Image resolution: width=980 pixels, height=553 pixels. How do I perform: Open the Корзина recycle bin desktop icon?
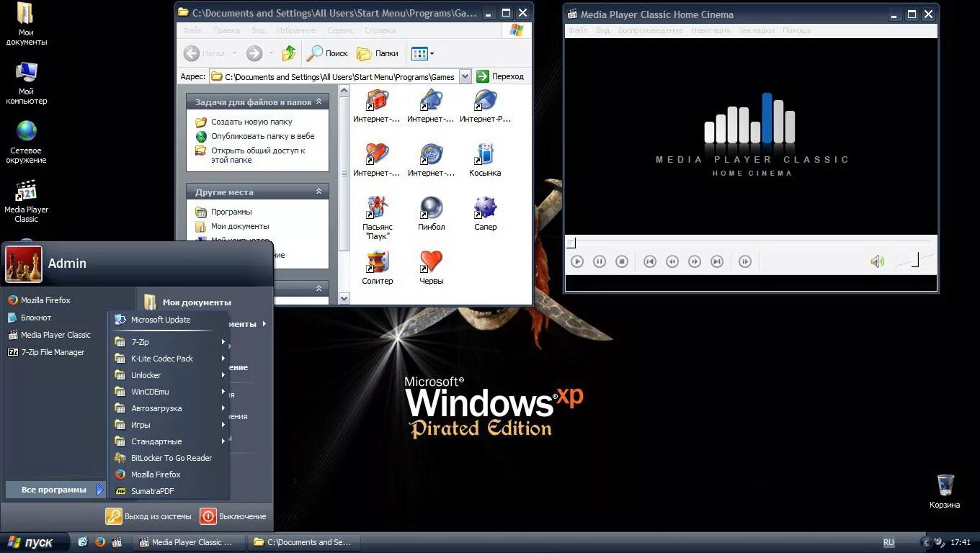click(x=945, y=491)
